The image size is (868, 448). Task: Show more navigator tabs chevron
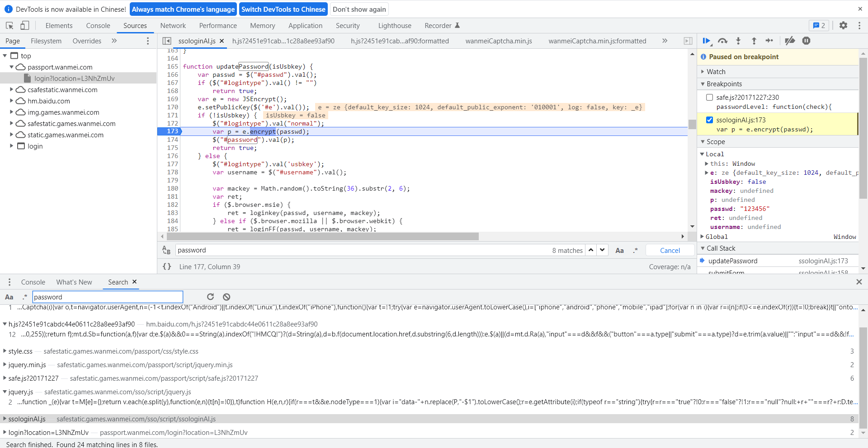(114, 41)
